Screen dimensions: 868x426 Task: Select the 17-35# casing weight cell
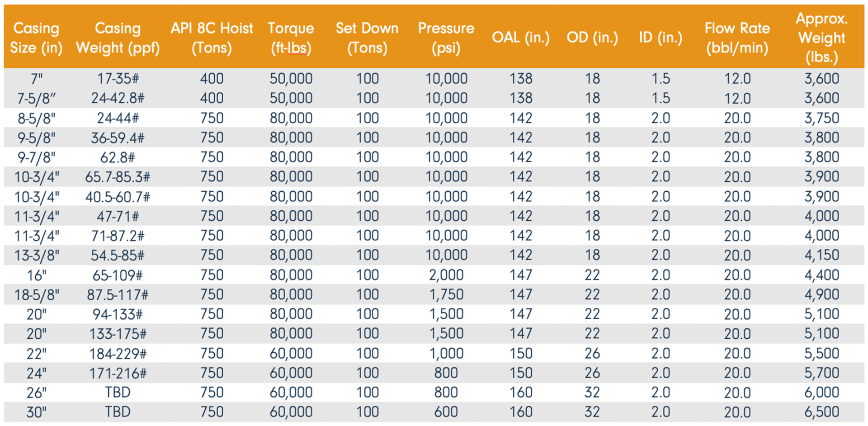pos(118,79)
